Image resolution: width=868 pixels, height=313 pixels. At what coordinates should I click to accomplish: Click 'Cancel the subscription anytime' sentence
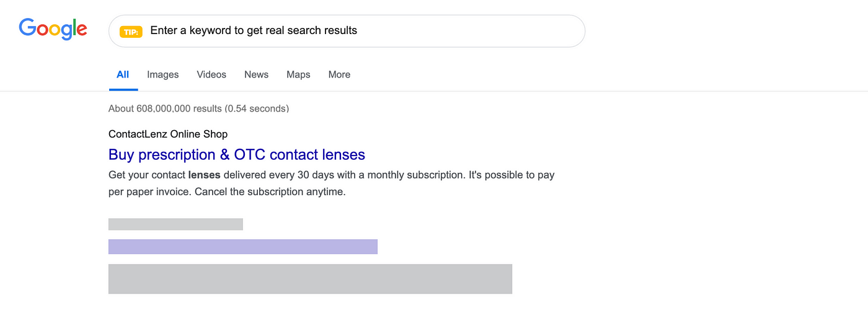270,192
